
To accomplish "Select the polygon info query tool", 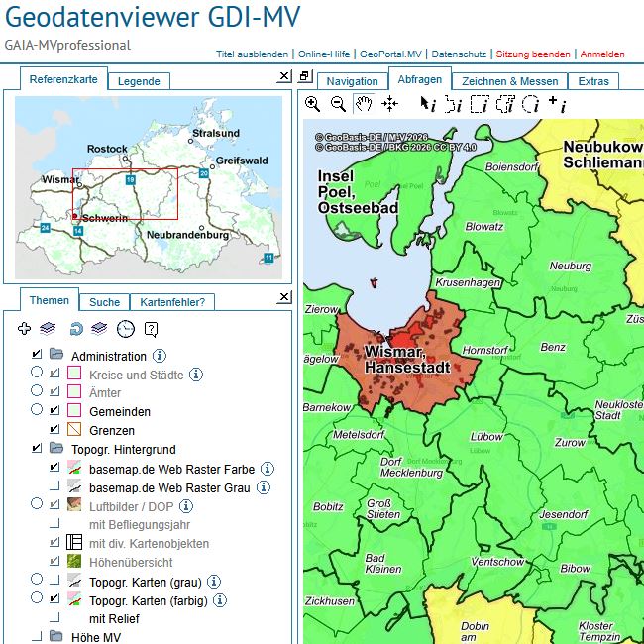I will tap(505, 104).
